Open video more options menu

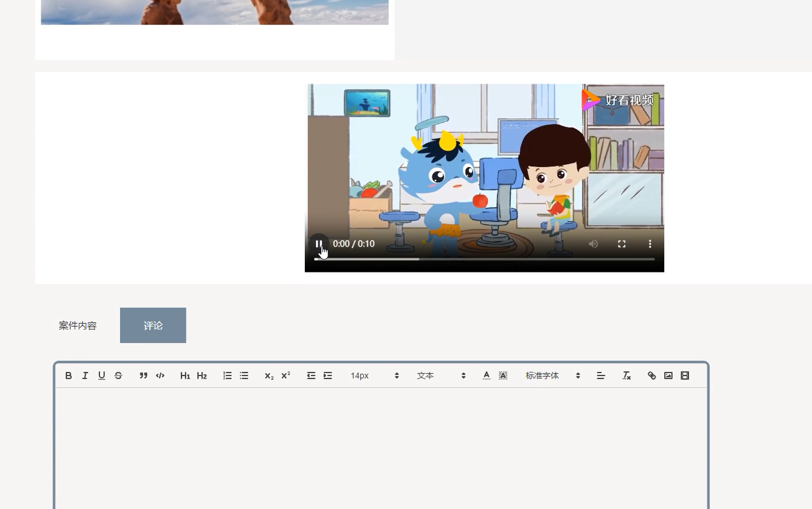(650, 244)
